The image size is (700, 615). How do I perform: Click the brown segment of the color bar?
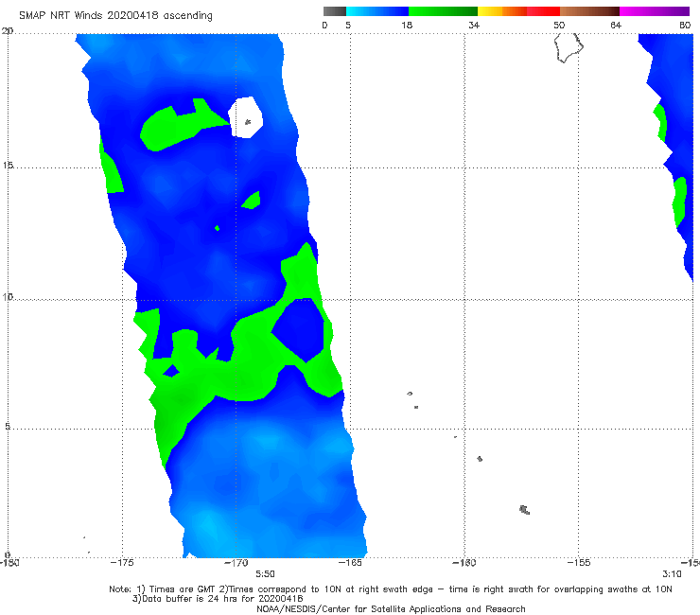point(589,11)
